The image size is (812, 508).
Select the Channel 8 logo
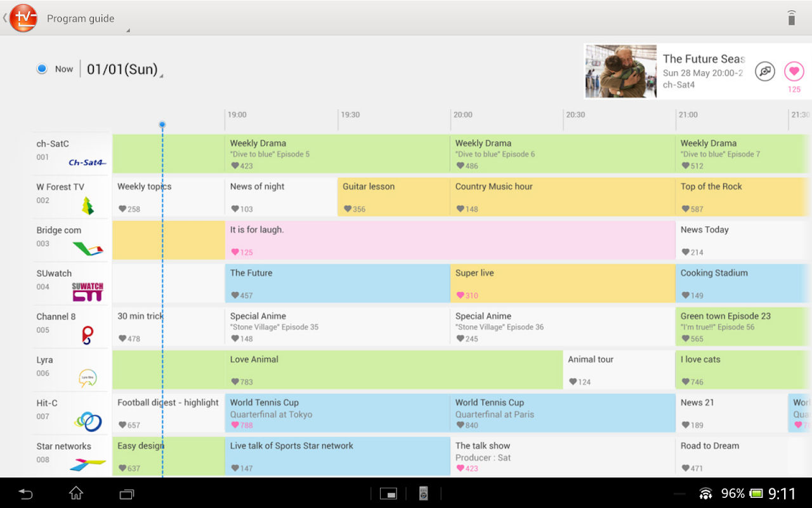pyautogui.click(x=88, y=335)
